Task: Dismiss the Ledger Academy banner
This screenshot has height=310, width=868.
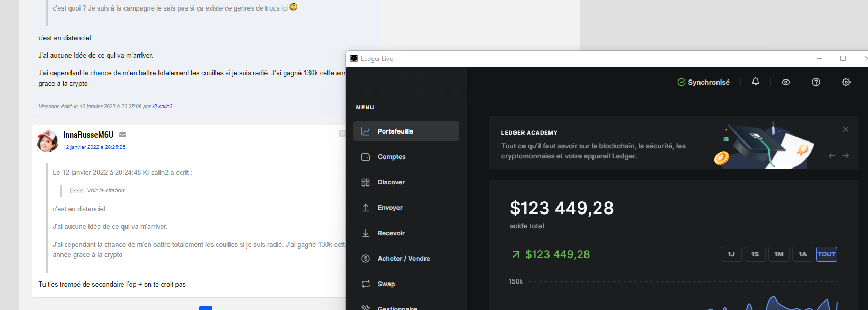Action: click(846, 129)
